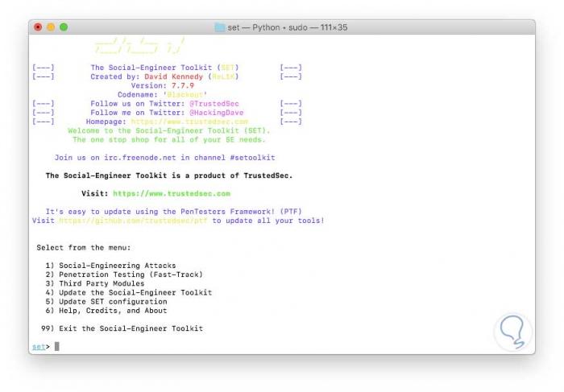Click the 'set>' prompt text
Screen dimensions: 564x392
click(x=41, y=347)
